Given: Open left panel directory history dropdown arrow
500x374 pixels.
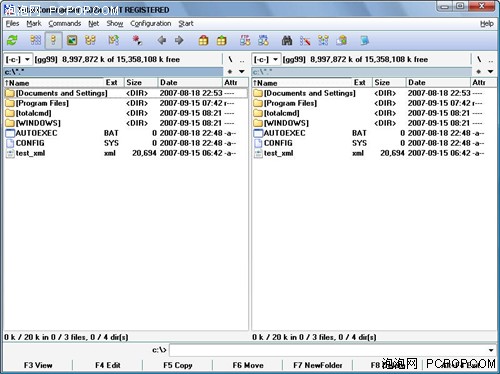Looking at the screenshot, I should tap(242, 72).
